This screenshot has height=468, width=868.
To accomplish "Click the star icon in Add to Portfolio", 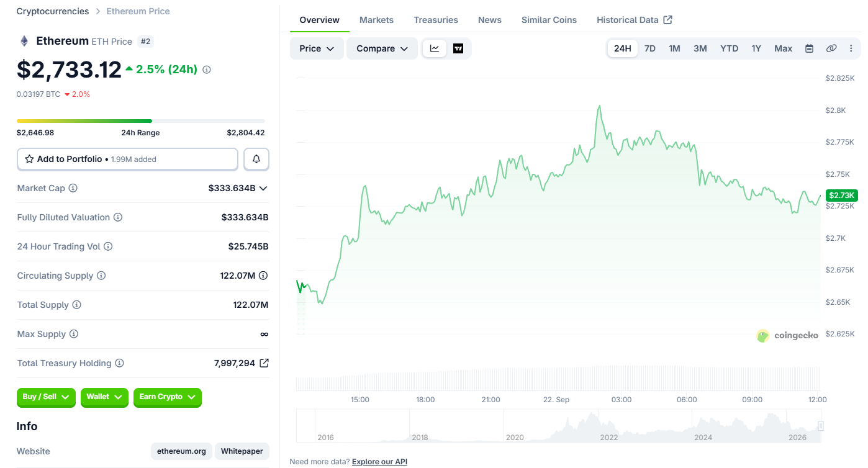I will coord(29,159).
